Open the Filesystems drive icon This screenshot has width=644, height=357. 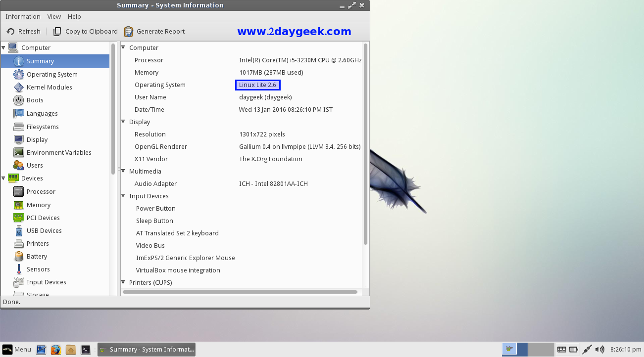[x=19, y=127]
